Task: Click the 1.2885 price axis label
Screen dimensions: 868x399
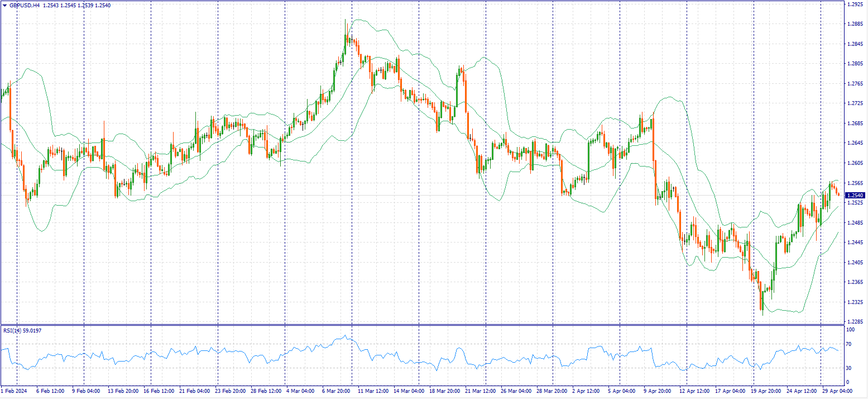Action: pyautogui.click(x=855, y=24)
